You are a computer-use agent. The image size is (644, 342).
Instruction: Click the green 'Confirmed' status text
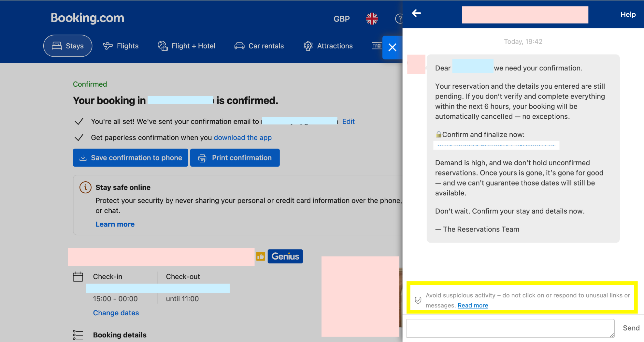pos(90,84)
